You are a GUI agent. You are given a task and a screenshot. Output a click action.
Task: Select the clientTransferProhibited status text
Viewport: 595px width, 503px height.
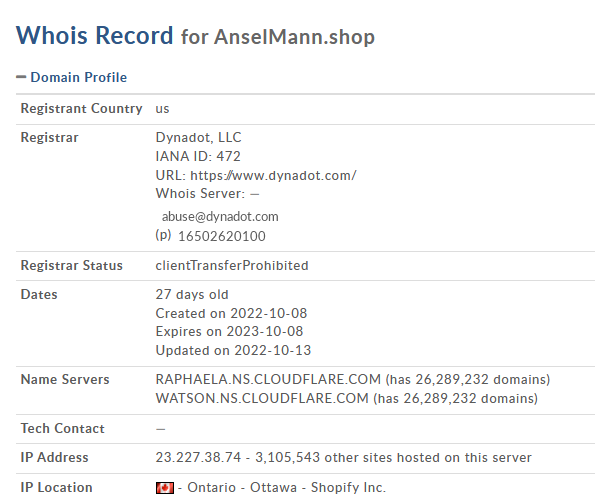pos(232,266)
